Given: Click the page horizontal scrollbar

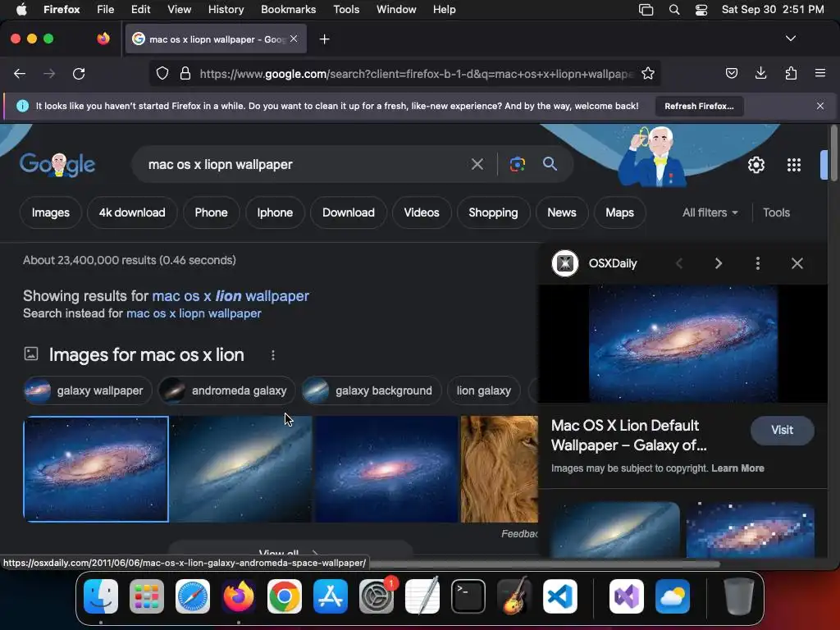Looking at the screenshot, I should (x=544, y=564).
